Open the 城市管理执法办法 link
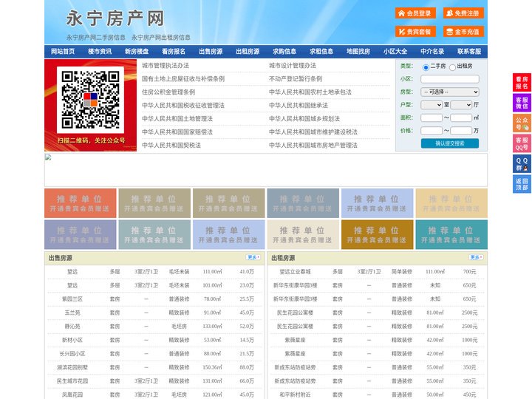Viewport: 532px width, 399px height. [x=166, y=66]
